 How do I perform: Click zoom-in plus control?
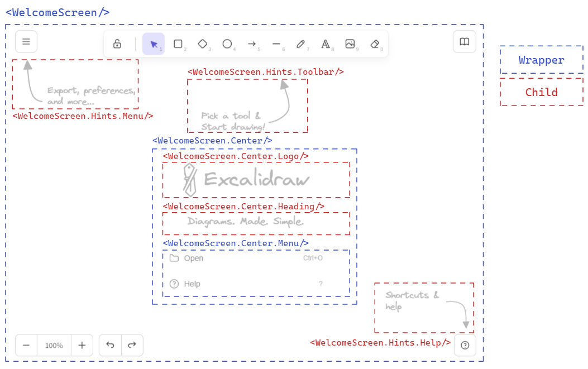82,345
